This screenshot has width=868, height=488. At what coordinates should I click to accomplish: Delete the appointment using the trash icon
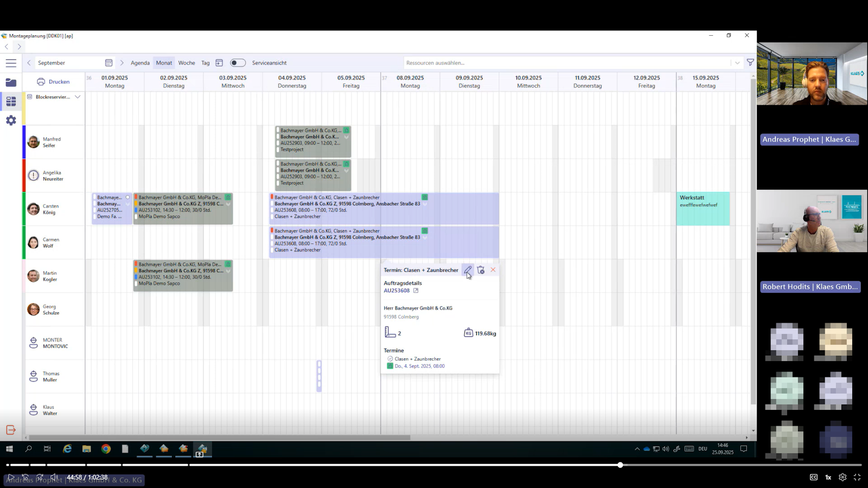point(481,270)
